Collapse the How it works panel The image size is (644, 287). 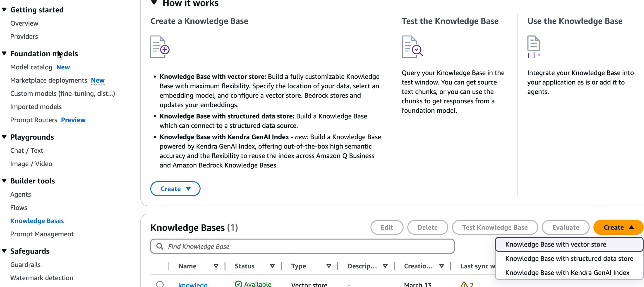[x=154, y=3]
